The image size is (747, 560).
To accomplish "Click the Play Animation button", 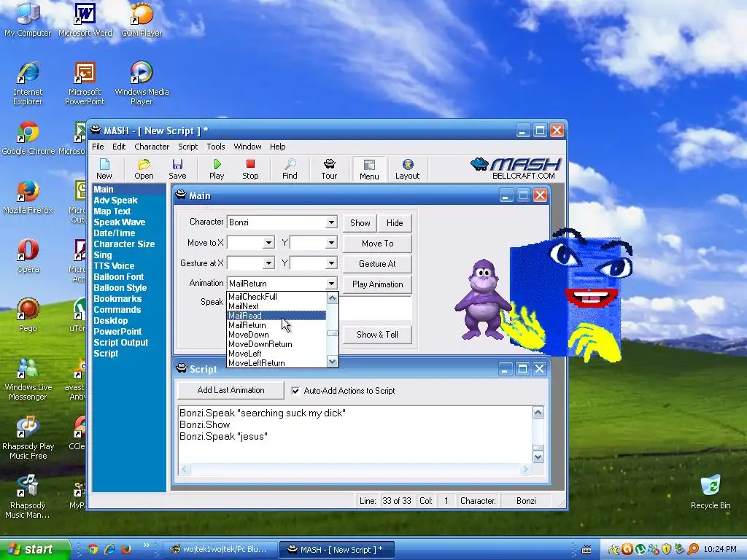I will pyautogui.click(x=377, y=284).
